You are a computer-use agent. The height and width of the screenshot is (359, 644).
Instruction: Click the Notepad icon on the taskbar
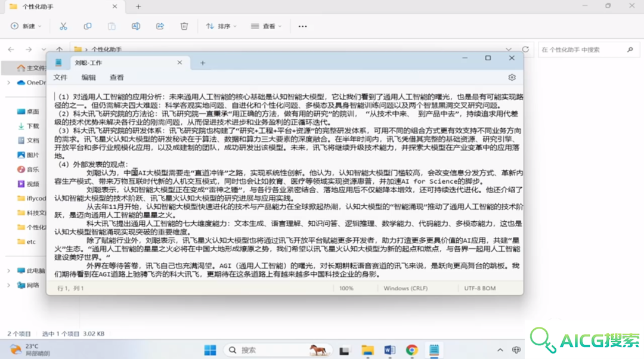[x=434, y=350]
